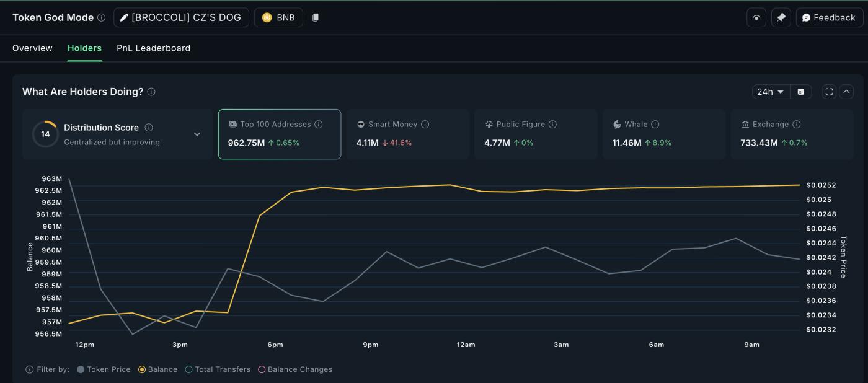868x383 pixels.
Task: Switch to the Overview tab
Action: click(32, 48)
